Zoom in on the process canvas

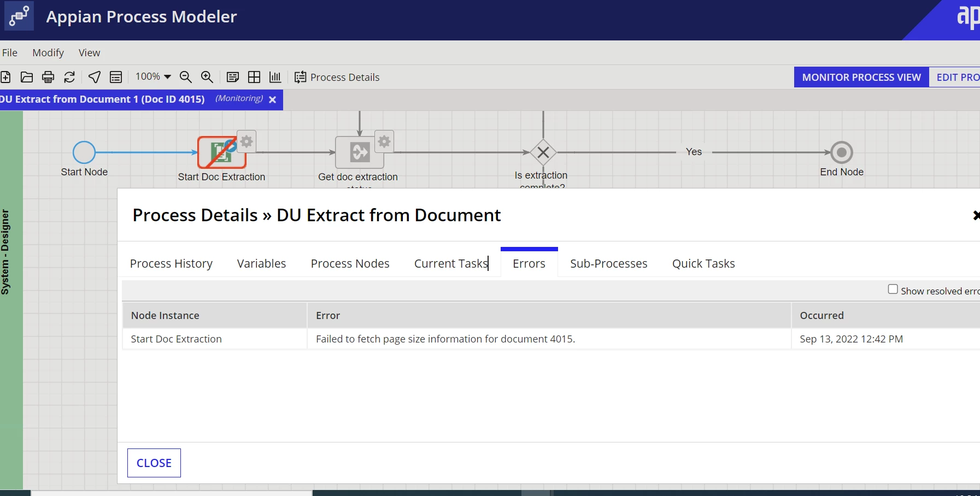(207, 77)
